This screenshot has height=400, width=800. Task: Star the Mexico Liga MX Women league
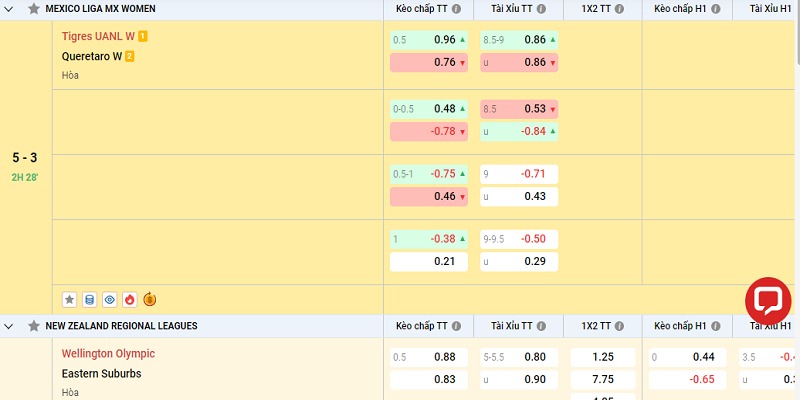coord(34,8)
